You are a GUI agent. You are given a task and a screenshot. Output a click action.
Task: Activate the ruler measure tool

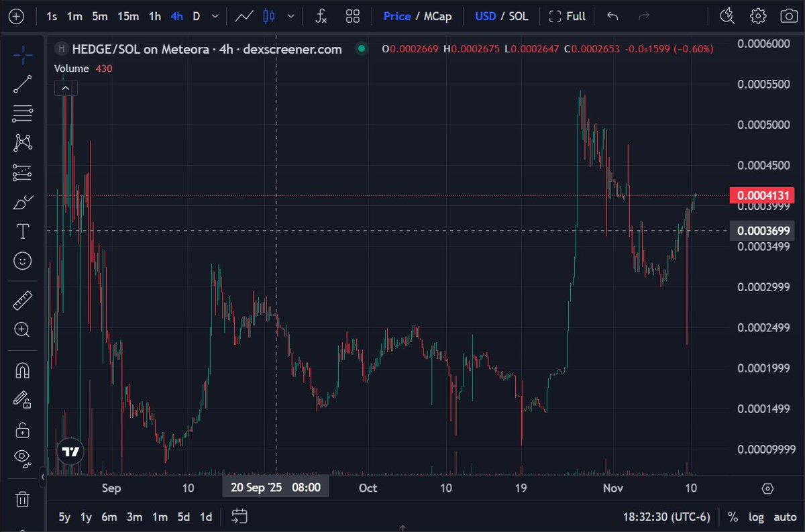22,299
